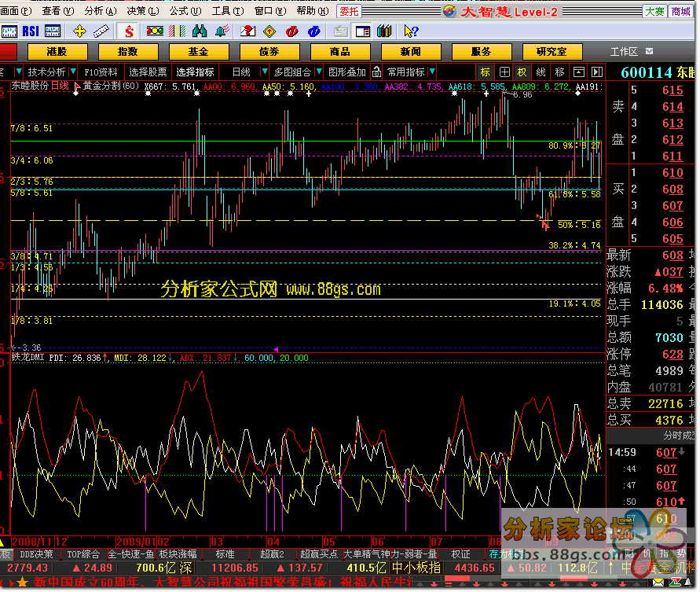700x592 pixels.
Task: Select the TOP综合 bottom tab
Action: 83,554
